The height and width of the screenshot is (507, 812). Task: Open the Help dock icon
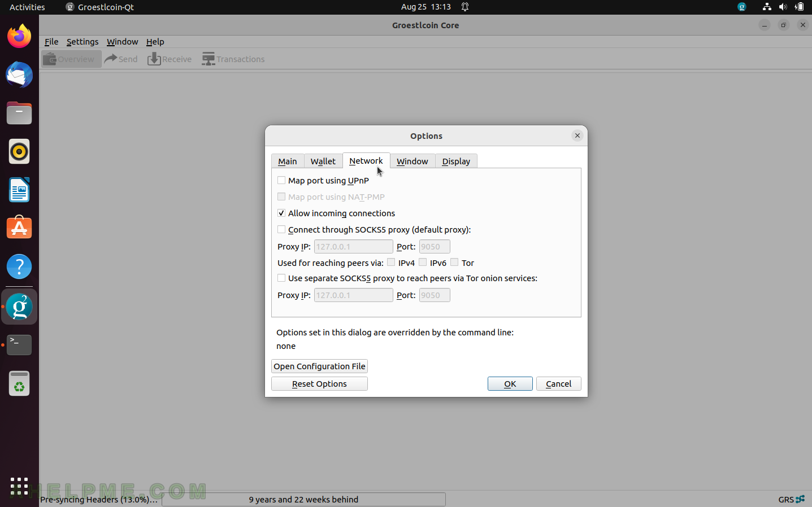click(x=19, y=266)
